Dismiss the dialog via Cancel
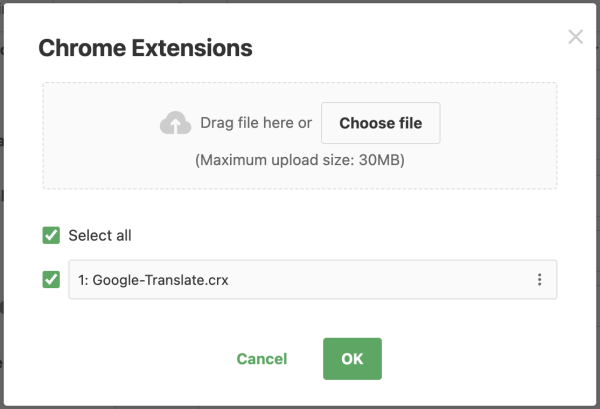Image resolution: width=600 pixels, height=409 pixels. [262, 359]
